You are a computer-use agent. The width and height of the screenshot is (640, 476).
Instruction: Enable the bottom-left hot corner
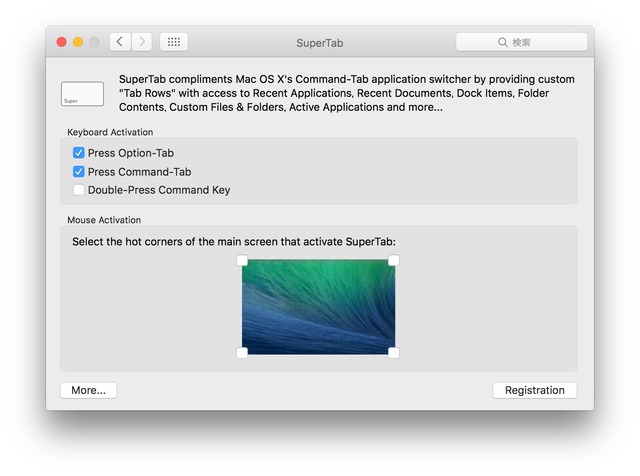pyautogui.click(x=242, y=353)
